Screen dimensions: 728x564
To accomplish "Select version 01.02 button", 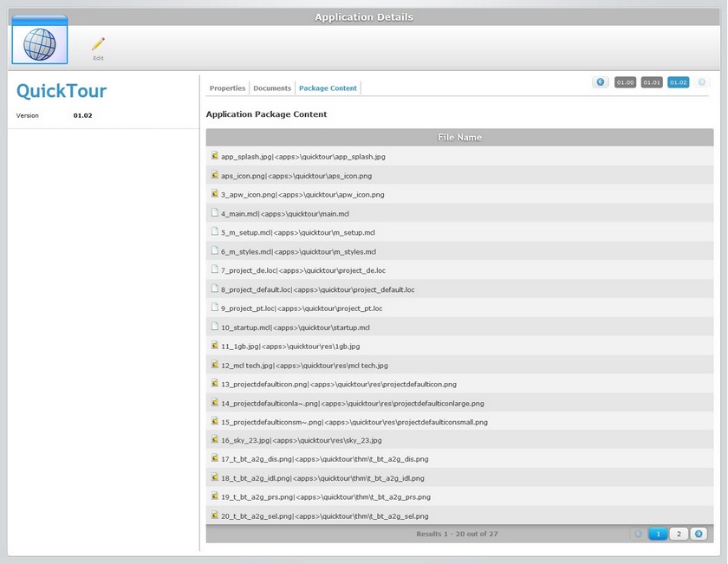I will coord(678,82).
